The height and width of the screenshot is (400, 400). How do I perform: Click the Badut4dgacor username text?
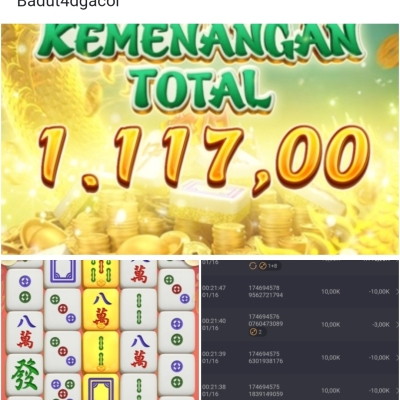pos(68,4)
